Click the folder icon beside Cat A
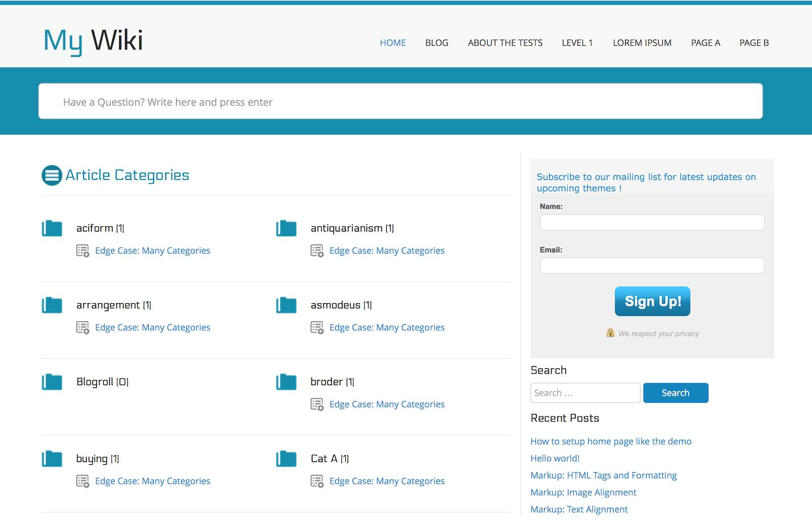This screenshot has height=522, width=812. tap(286, 459)
